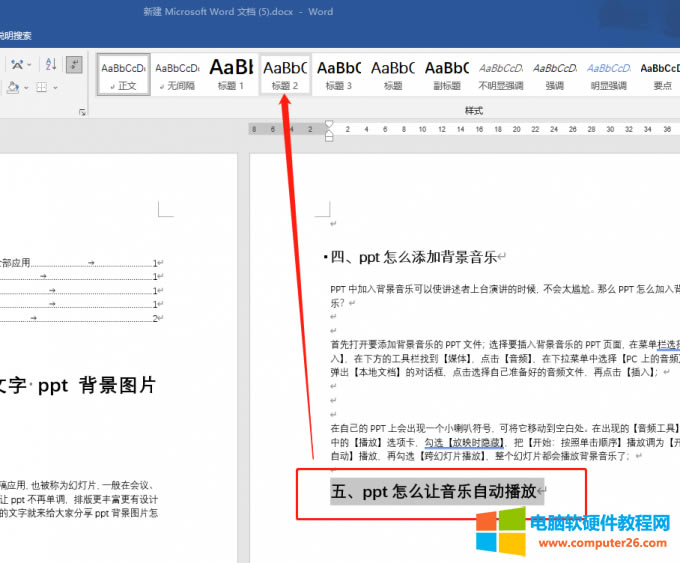Apply the 强调 style
Viewport: 680px width, 563px height.
pos(555,75)
